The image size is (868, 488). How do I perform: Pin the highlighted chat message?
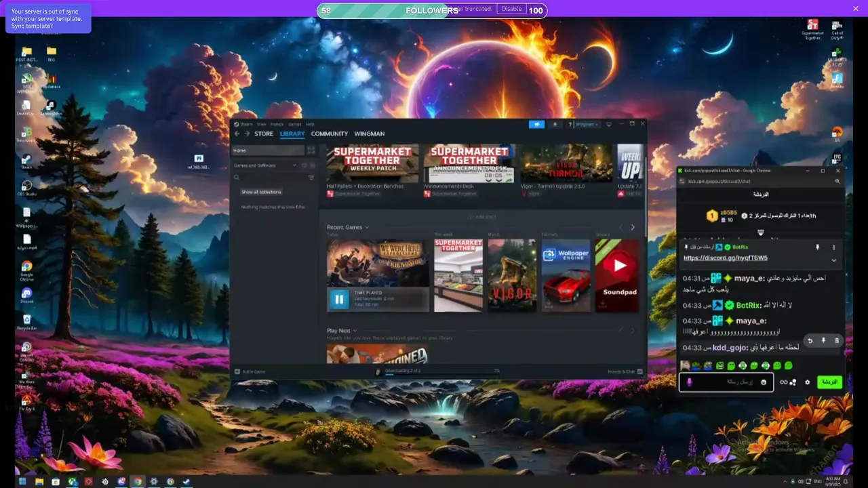[x=823, y=340]
